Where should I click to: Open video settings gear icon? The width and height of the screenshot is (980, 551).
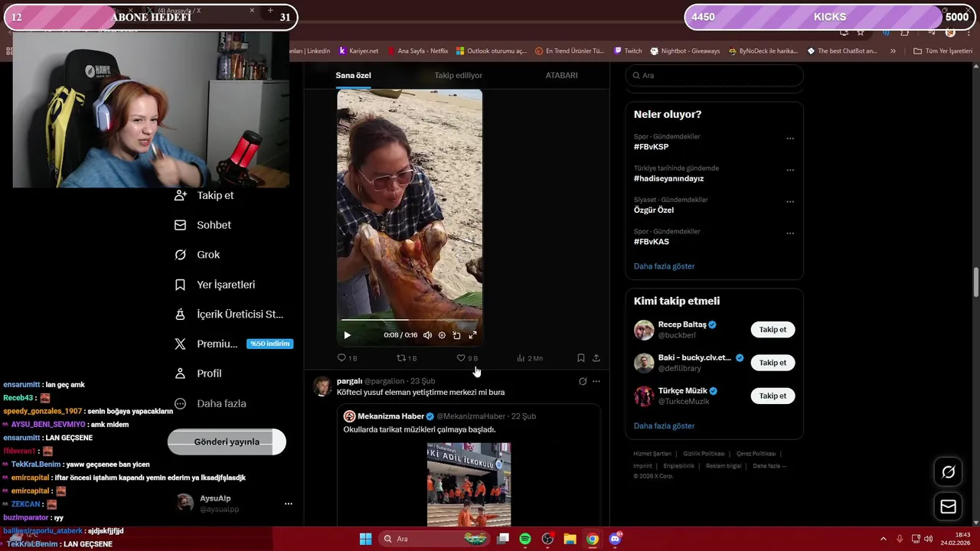click(x=442, y=335)
